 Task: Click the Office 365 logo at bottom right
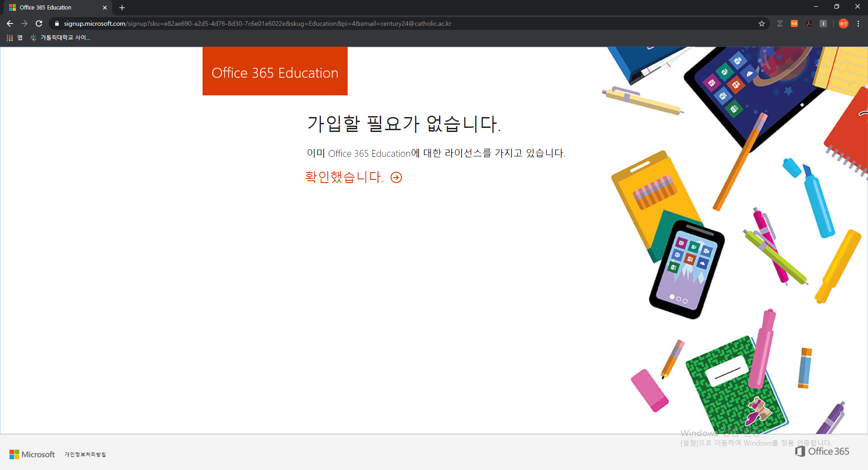822,451
